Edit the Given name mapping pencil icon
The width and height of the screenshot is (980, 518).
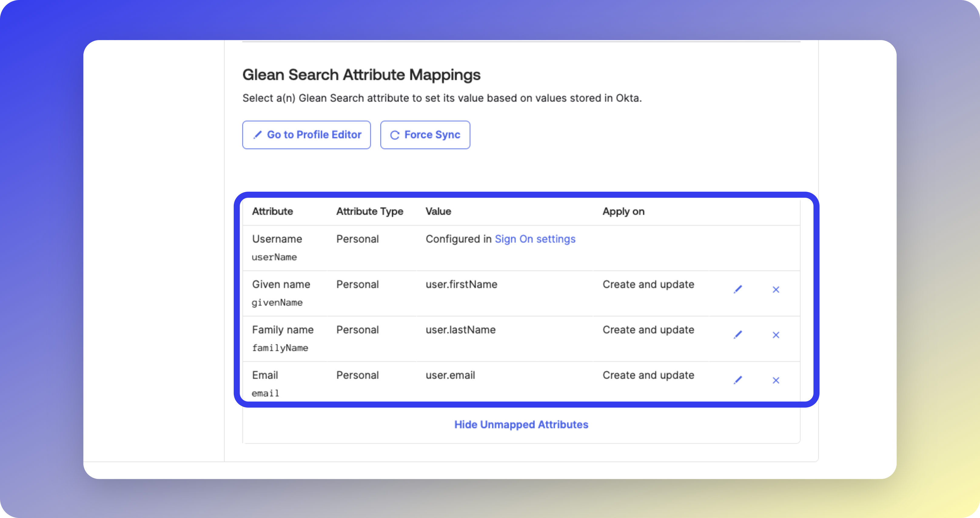pyautogui.click(x=738, y=290)
